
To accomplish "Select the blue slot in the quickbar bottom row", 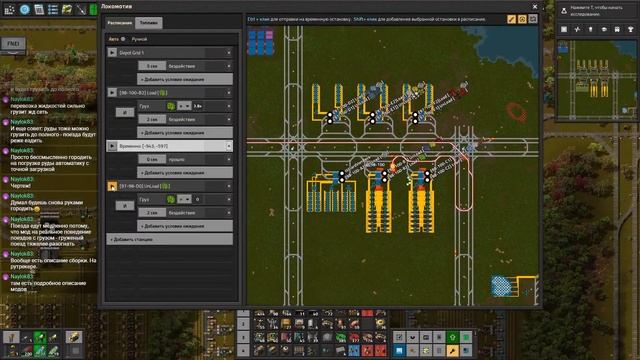I will click(353, 350).
